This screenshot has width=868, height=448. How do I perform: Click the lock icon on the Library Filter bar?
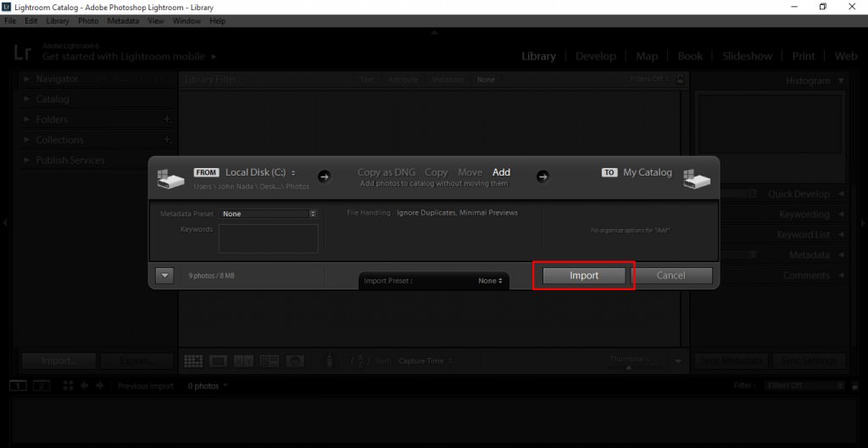(x=681, y=79)
